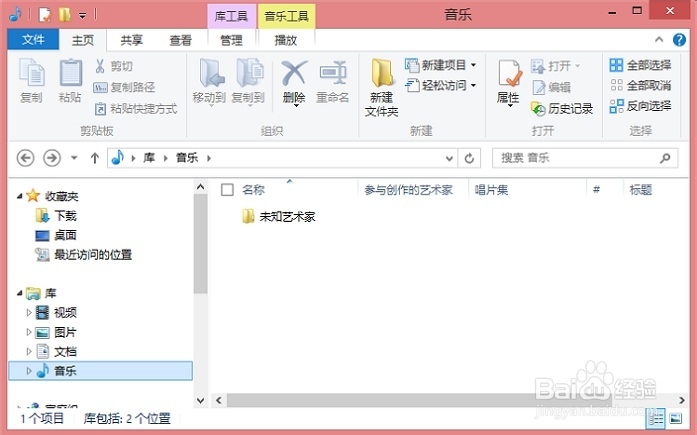Click 库 in the address breadcrumb

coord(149,158)
